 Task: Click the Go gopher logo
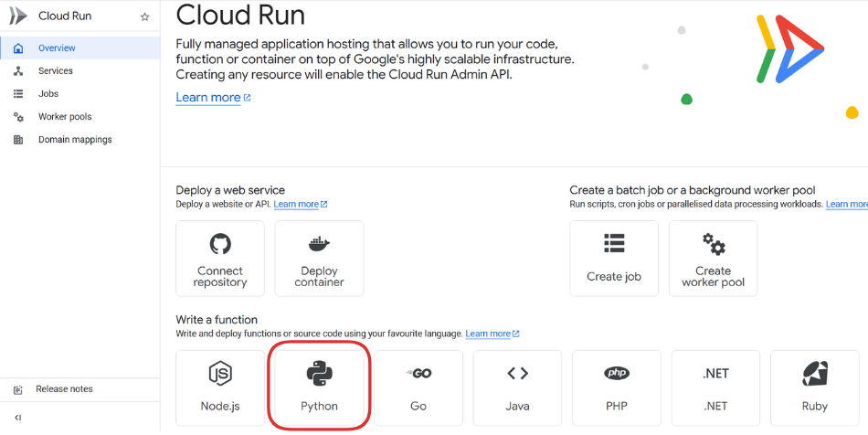pyautogui.click(x=418, y=374)
